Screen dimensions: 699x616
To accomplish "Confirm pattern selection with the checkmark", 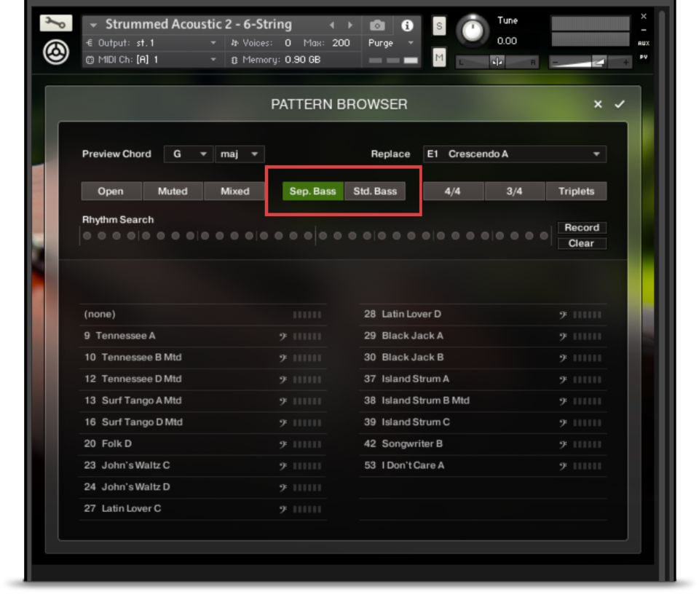I will 620,104.
